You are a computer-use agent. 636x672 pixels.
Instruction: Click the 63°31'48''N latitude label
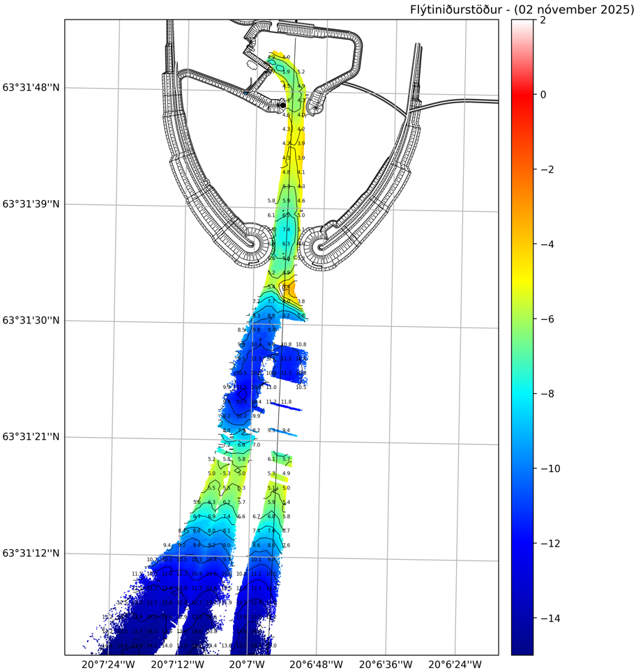pos(31,89)
